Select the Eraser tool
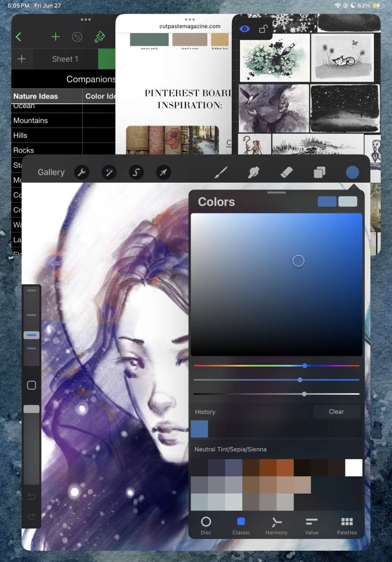 pyautogui.click(x=287, y=172)
